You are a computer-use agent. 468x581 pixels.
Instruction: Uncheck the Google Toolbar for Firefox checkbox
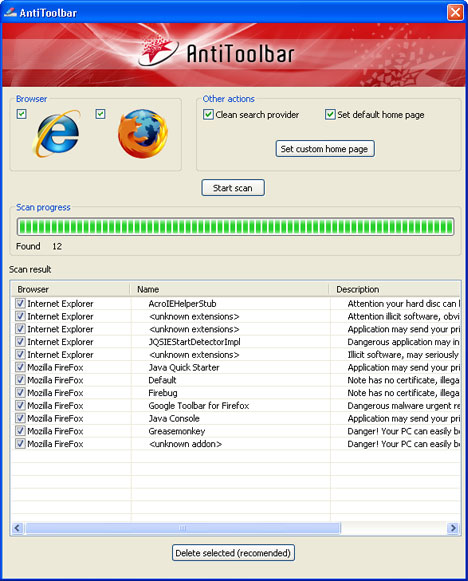coord(20,405)
